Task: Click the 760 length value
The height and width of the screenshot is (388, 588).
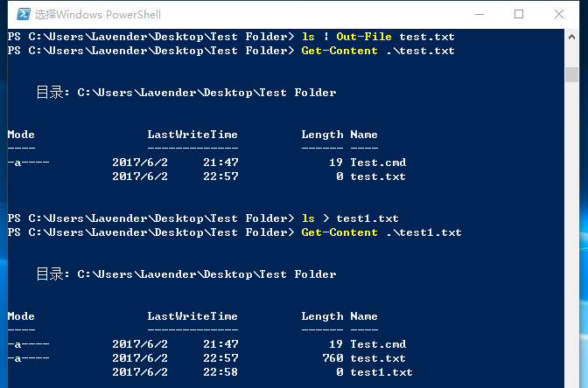Action: pos(332,358)
